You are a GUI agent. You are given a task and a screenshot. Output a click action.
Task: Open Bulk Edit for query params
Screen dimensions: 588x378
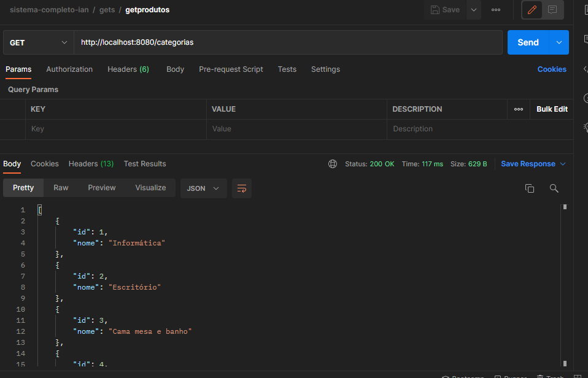[551, 109]
